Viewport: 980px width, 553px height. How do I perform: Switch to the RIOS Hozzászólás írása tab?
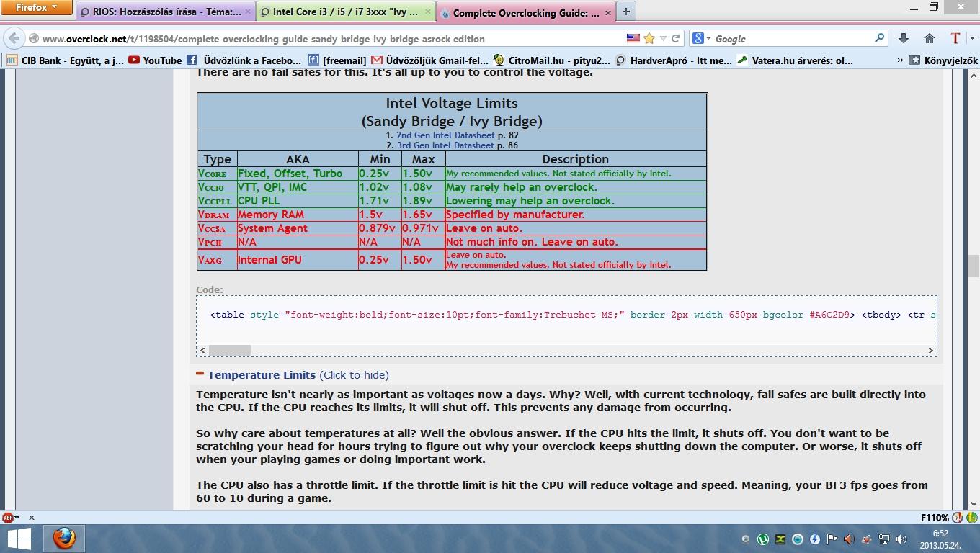pyautogui.click(x=165, y=12)
